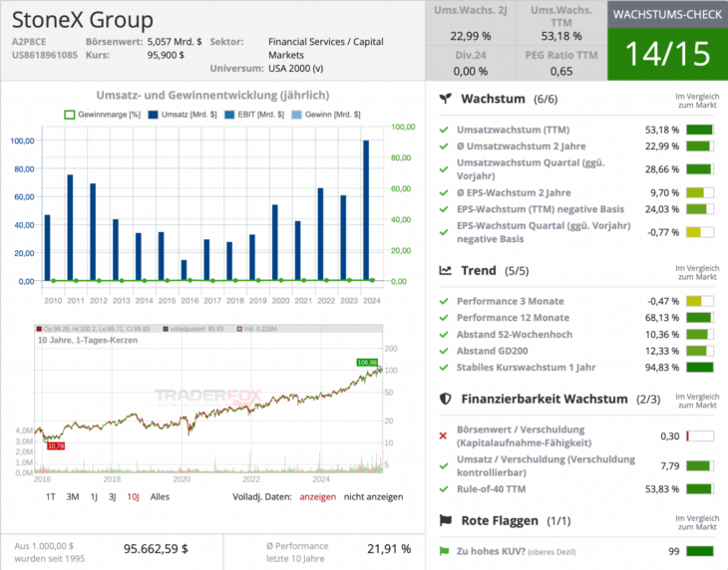Switch the price chart to 3M range
728x570 pixels.
point(73,496)
